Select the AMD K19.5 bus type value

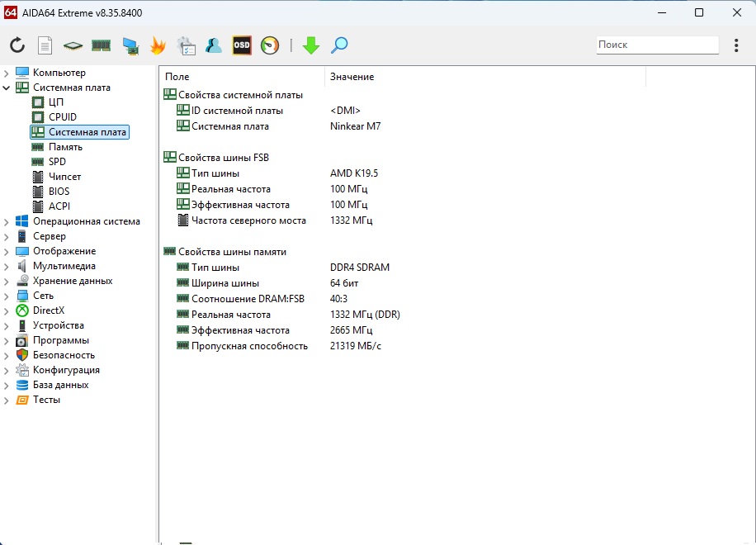pyautogui.click(x=354, y=173)
